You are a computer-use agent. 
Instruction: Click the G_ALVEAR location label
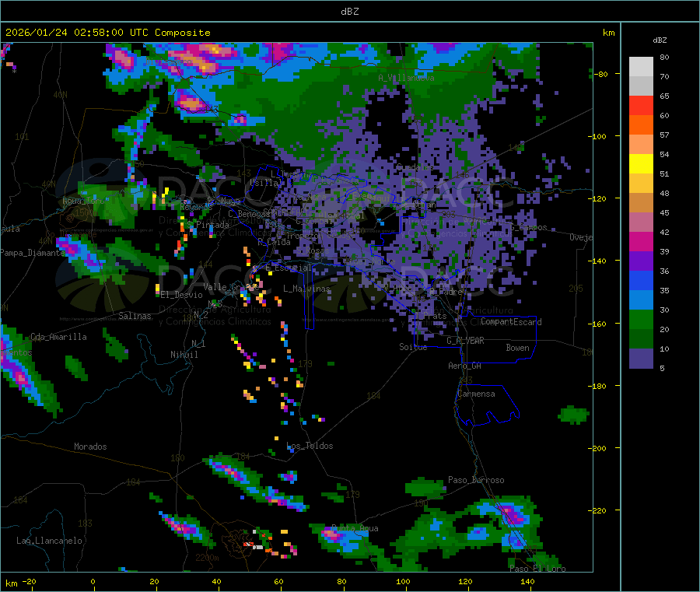click(x=465, y=341)
